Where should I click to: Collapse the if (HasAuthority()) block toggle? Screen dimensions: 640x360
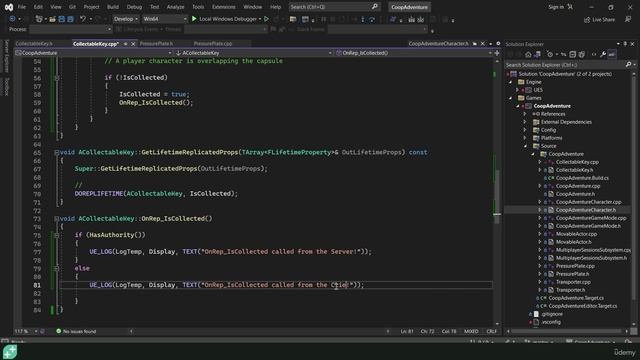pos(57,236)
